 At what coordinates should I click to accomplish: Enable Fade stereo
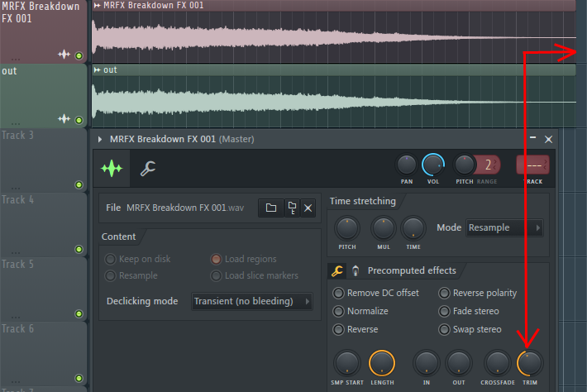pyautogui.click(x=444, y=311)
